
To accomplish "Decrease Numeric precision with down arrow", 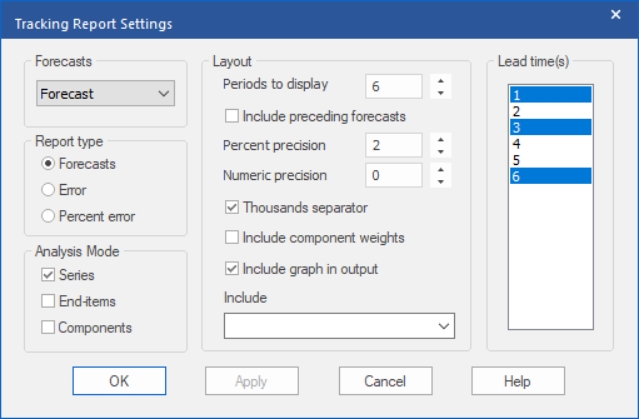I will click(441, 181).
